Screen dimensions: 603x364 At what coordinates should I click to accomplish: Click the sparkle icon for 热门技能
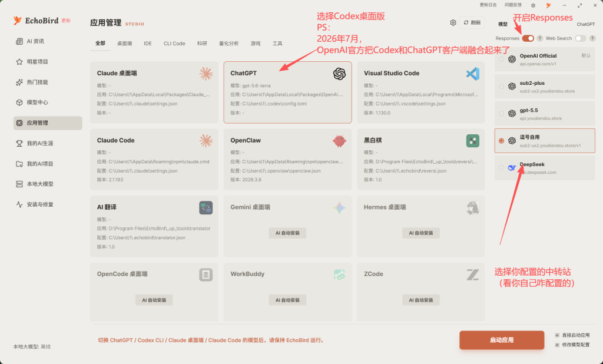coord(19,82)
